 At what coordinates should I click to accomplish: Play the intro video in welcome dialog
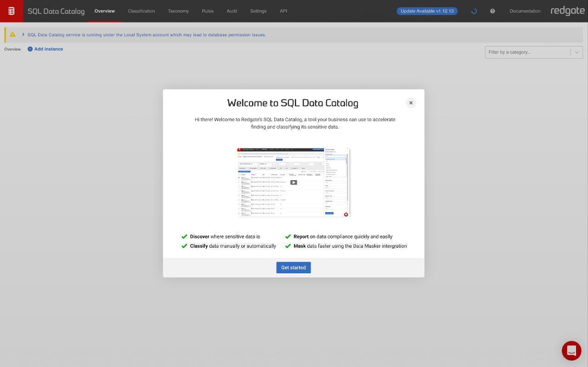click(x=294, y=182)
